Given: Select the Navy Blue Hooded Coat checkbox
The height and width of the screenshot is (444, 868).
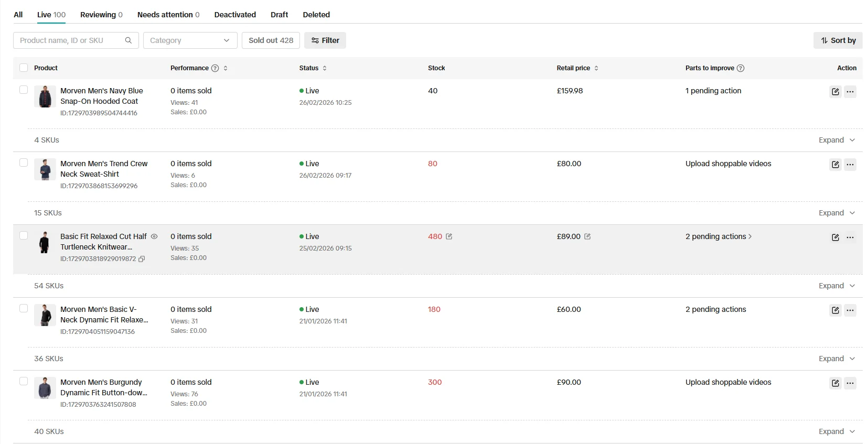Looking at the screenshot, I should 24,90.
